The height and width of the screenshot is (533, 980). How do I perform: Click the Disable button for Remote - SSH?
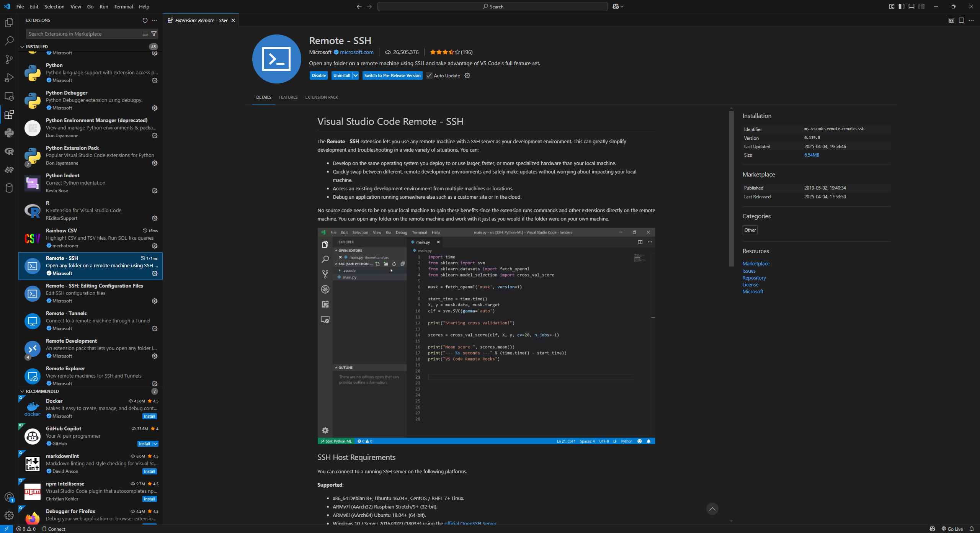[x=318, y=75]
